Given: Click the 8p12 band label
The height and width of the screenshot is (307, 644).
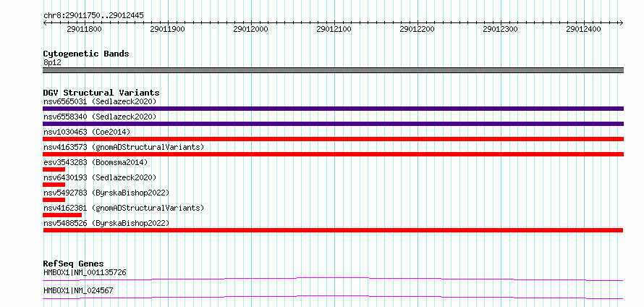Looking at the screenshot, I should click(x=52, y=63).
